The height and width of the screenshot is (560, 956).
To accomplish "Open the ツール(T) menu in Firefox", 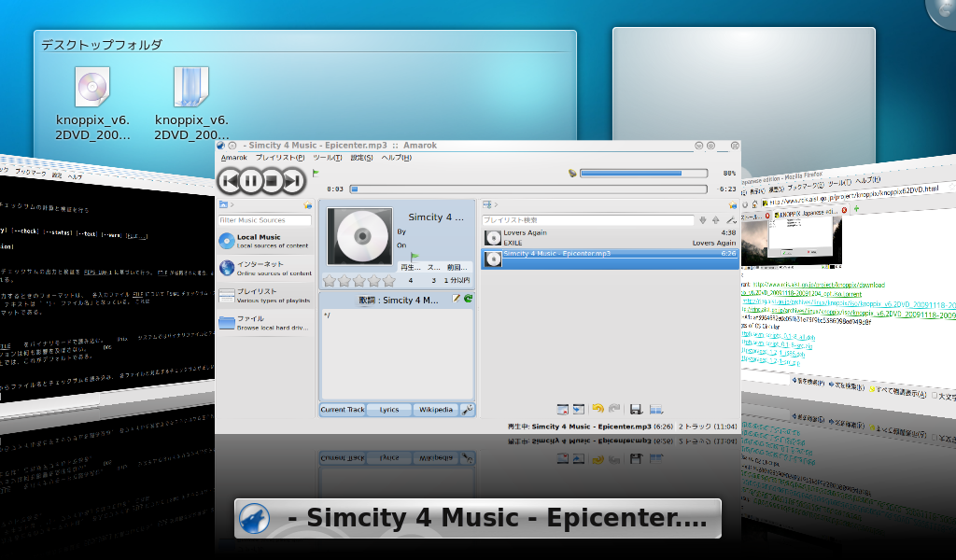I will coord(839,183).
